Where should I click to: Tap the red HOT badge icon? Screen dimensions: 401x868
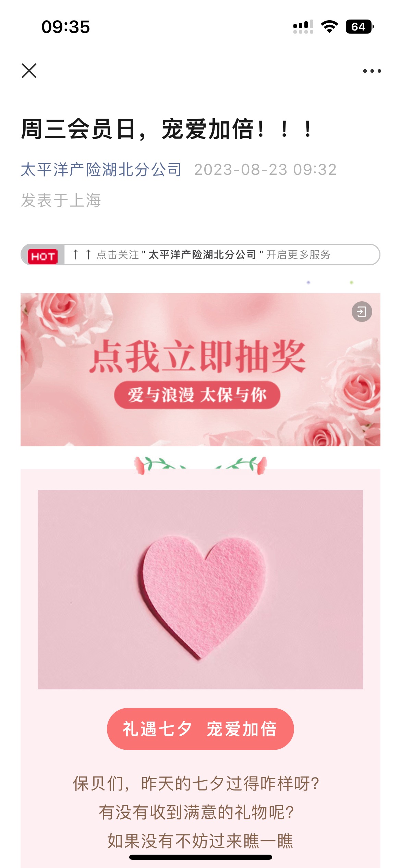tap(42, 256)
